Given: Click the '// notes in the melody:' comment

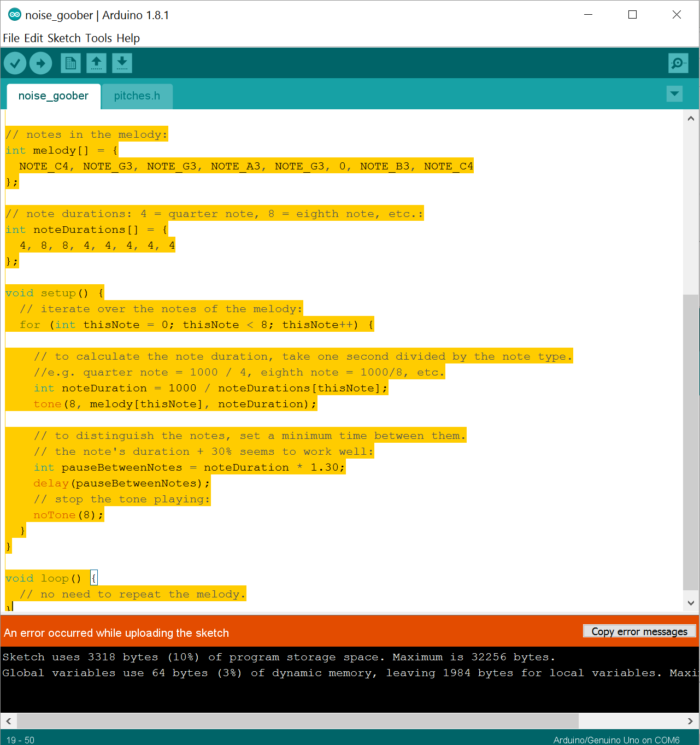Looking at the screenshot, I should tap(87, 134).
